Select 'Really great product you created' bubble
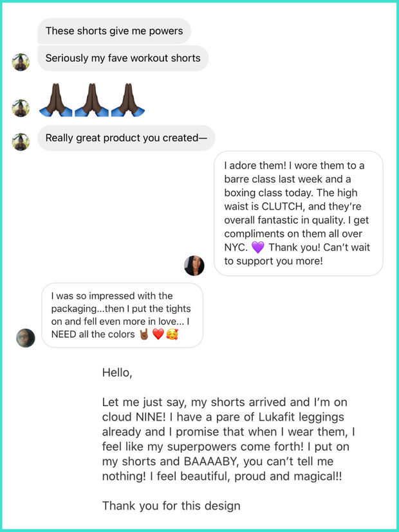This screenshot has height=532, width=399. 126,138
